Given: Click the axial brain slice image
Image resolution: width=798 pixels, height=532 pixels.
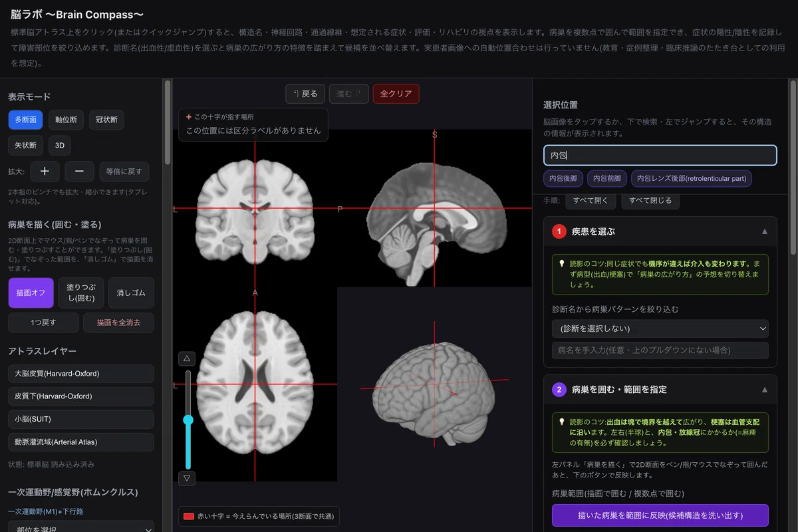Looking at the screenshot, I should point(255,384).
